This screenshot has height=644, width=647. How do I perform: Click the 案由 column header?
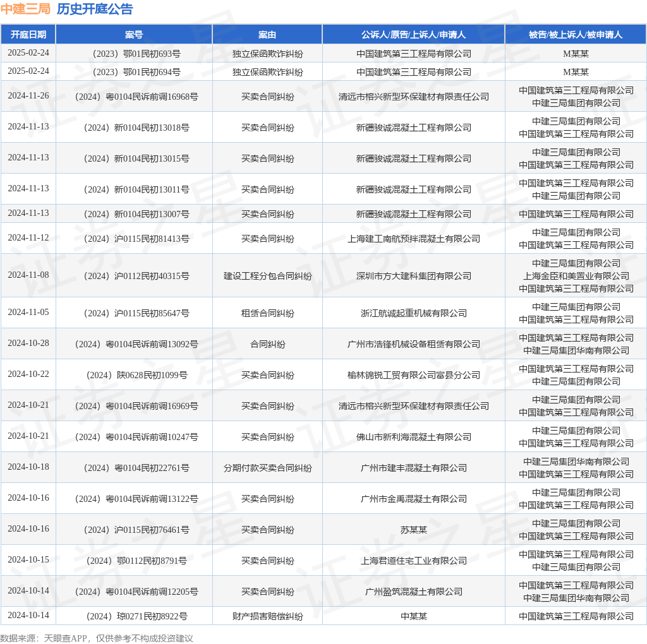click(267, 35)
